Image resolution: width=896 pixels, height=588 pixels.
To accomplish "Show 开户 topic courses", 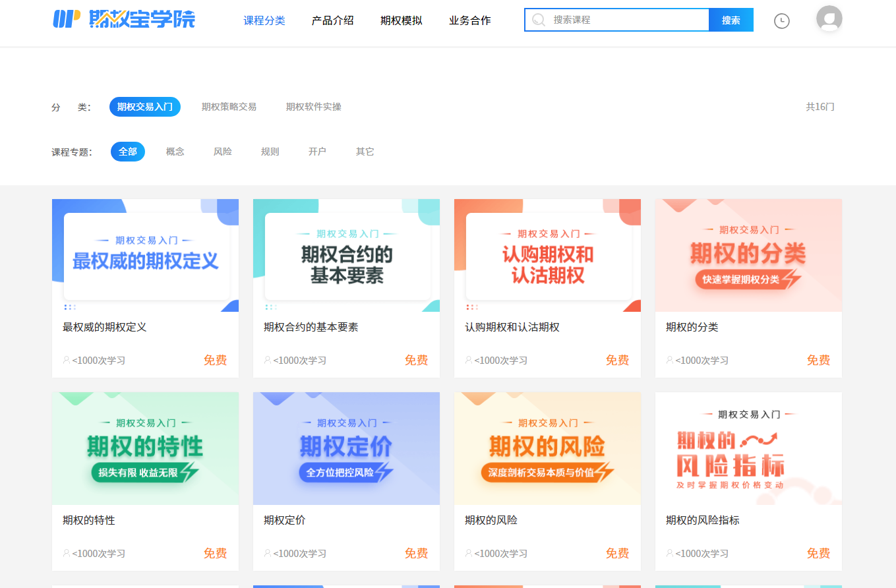I will point(317,152).
